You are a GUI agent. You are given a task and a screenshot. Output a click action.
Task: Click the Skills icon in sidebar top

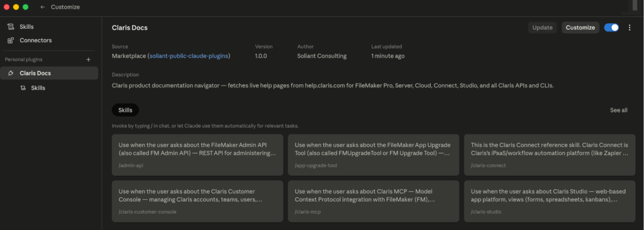click(x=11, y=26)
